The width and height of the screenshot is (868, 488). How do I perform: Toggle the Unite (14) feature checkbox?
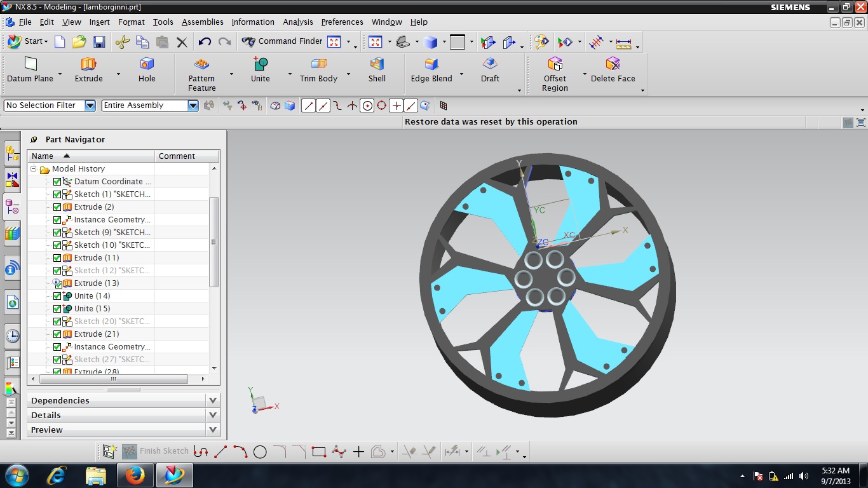pyautogui.click(x=57, y=296)
